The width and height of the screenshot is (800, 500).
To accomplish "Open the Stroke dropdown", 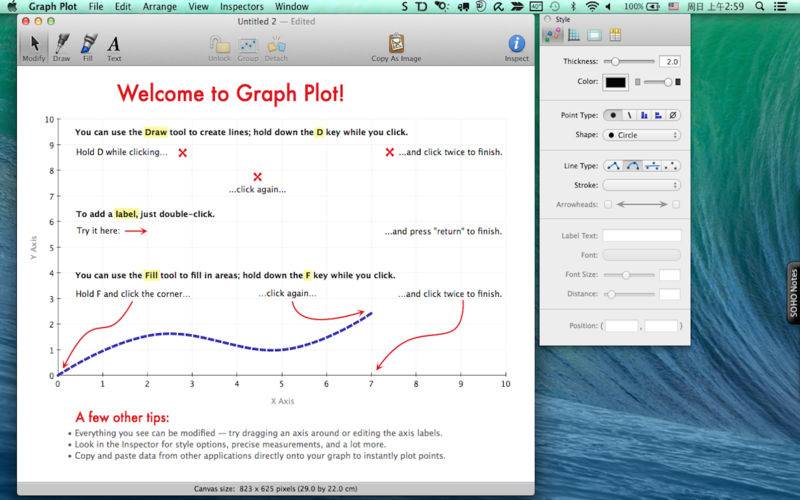I will (x=642, y=185).
